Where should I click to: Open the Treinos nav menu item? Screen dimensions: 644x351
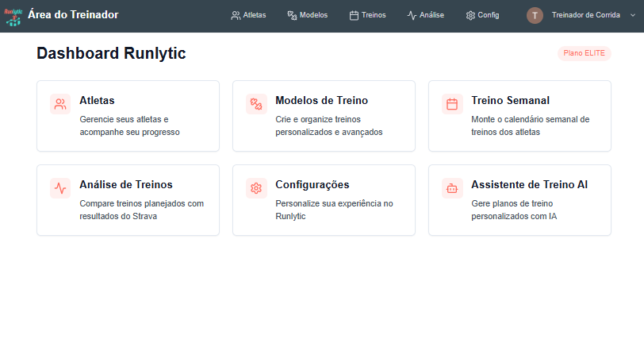(367, 15)
